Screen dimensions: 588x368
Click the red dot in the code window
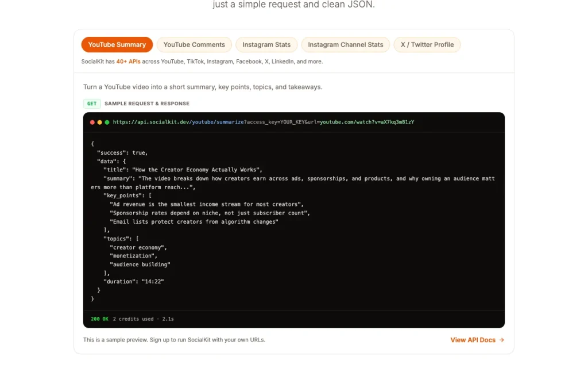(x=92, y=122)
